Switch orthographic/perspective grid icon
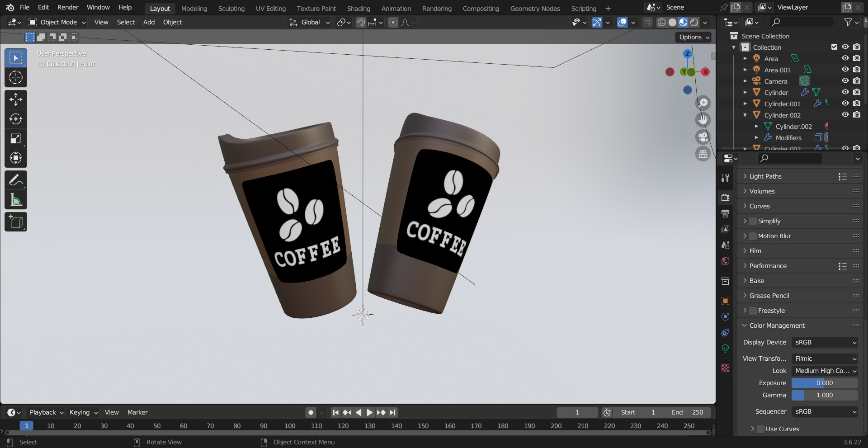The image size is (868, 448). tap(703, 154)
